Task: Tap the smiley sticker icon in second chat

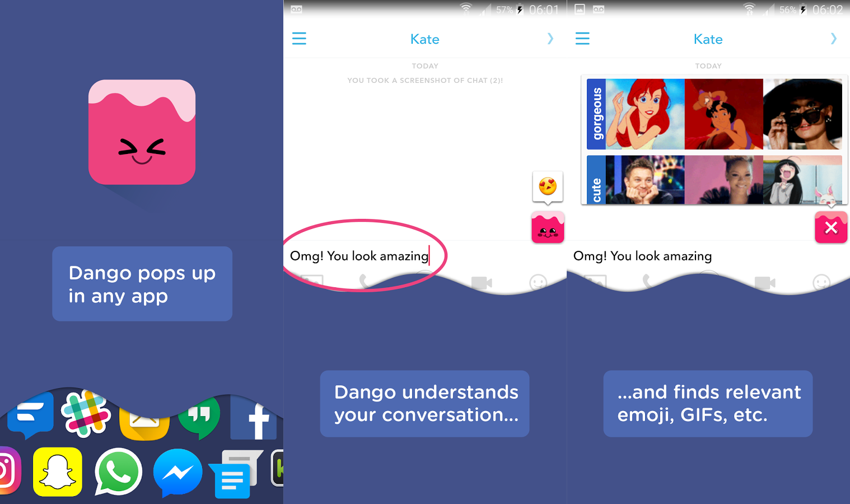Action: click(821, 283)
